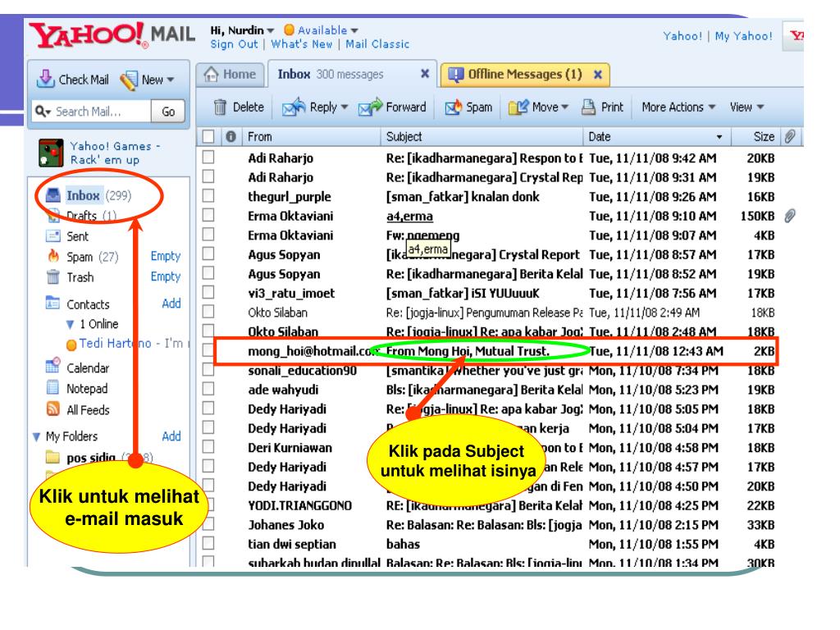Click the Mail Classic link

click(377, 44)
